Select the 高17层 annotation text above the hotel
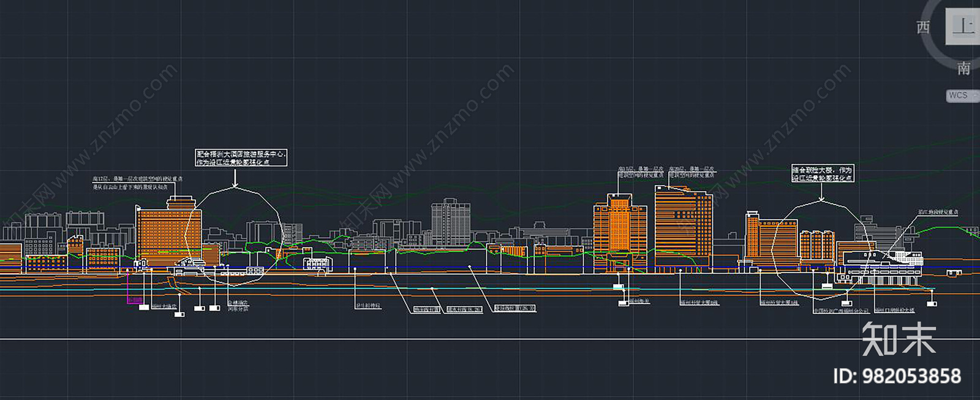980x400 pixels. pos(137,183)
